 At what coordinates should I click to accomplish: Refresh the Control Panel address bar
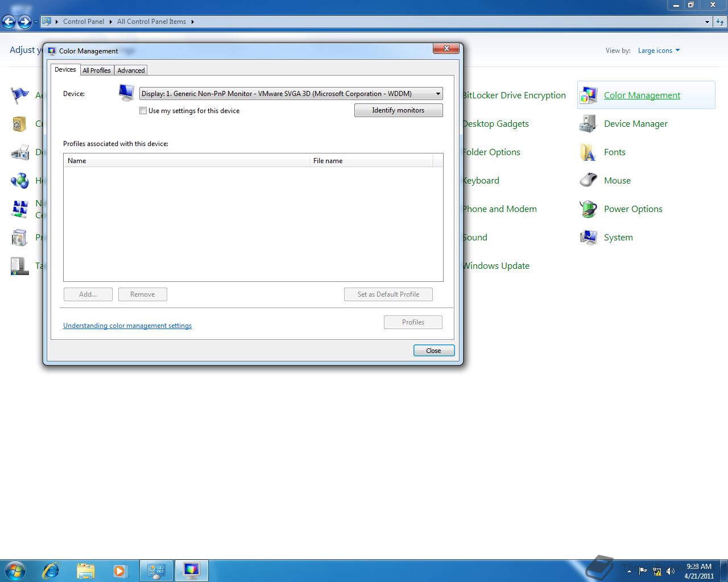pos(720,22)
